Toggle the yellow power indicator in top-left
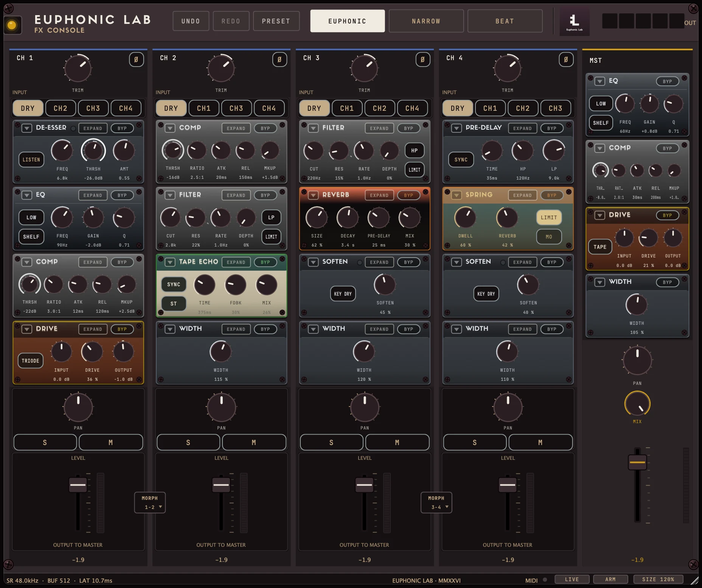702x588 pixels. click(x=12, y=25)
